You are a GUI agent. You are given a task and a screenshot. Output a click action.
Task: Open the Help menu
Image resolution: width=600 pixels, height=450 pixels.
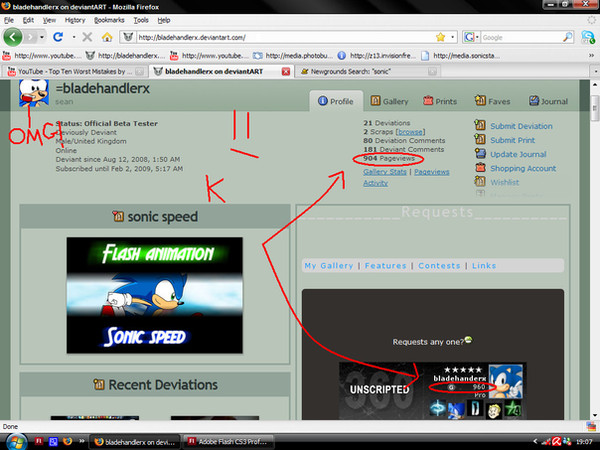click(x=164, y=20)
